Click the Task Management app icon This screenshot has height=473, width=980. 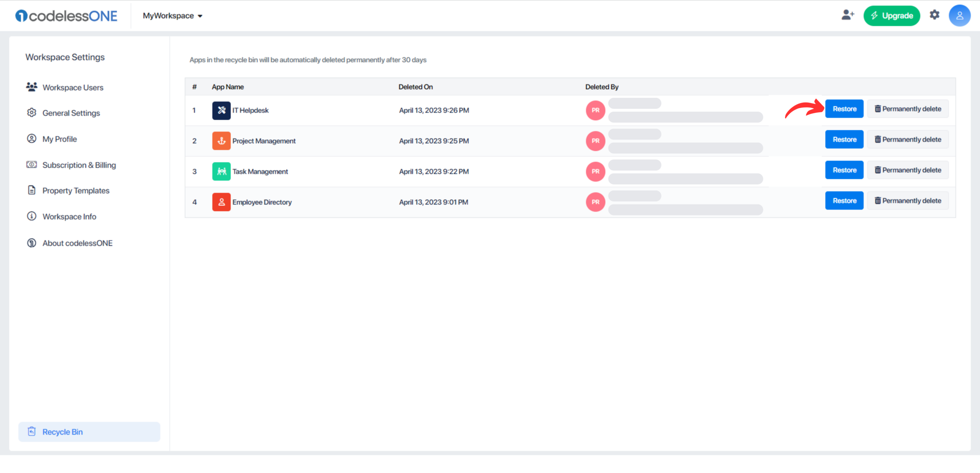[221, 171]
